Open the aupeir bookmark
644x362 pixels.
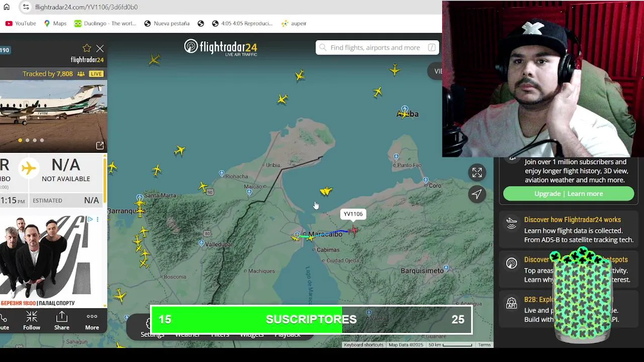[x=294, y=23]
